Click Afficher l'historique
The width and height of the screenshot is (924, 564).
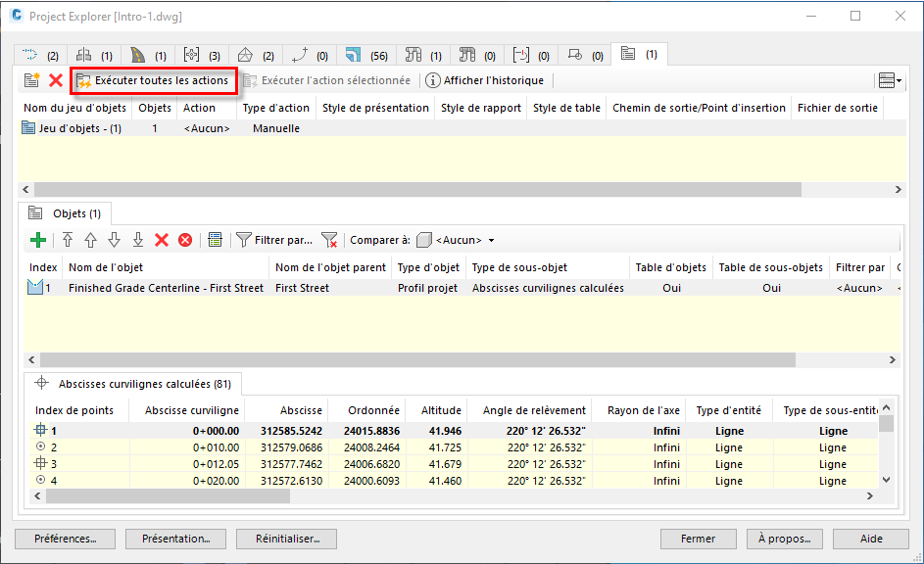484,80
